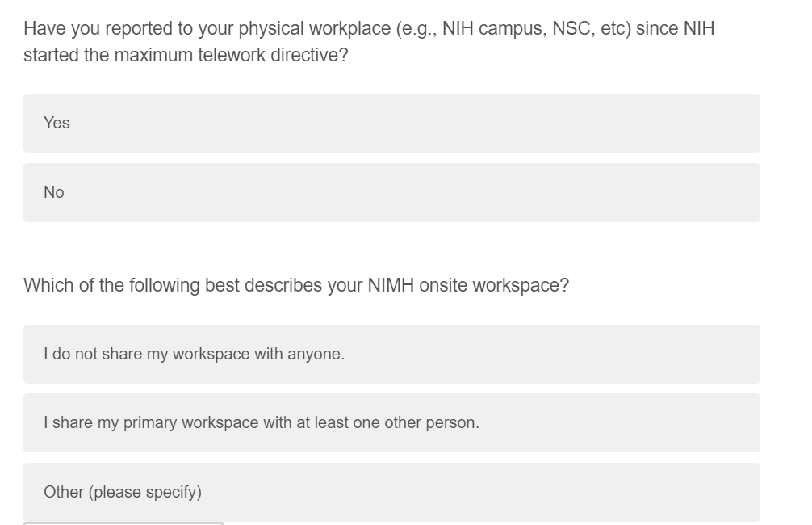812x525 pixels.
Task: Mark Yes for the telework directive question
Action: 391,123
